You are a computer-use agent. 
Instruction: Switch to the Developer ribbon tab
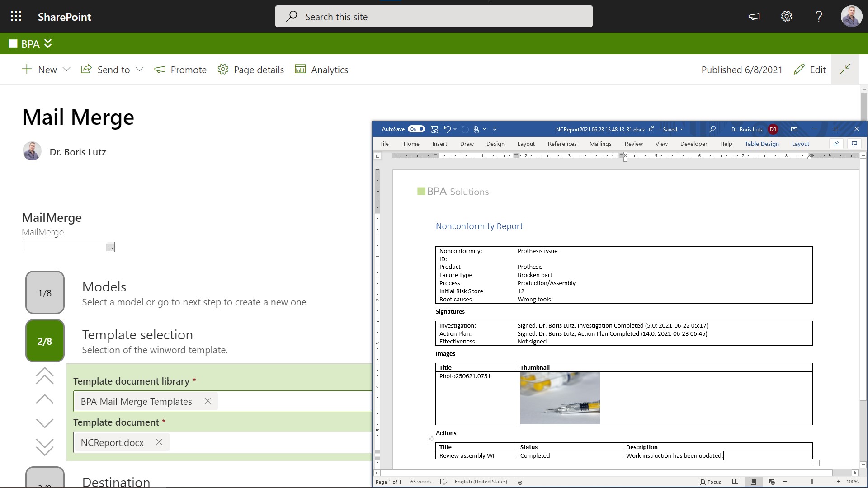tap(693, 144)
